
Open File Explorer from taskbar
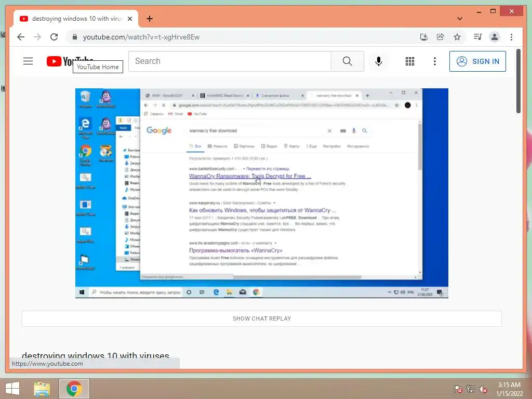click(42, 389)
